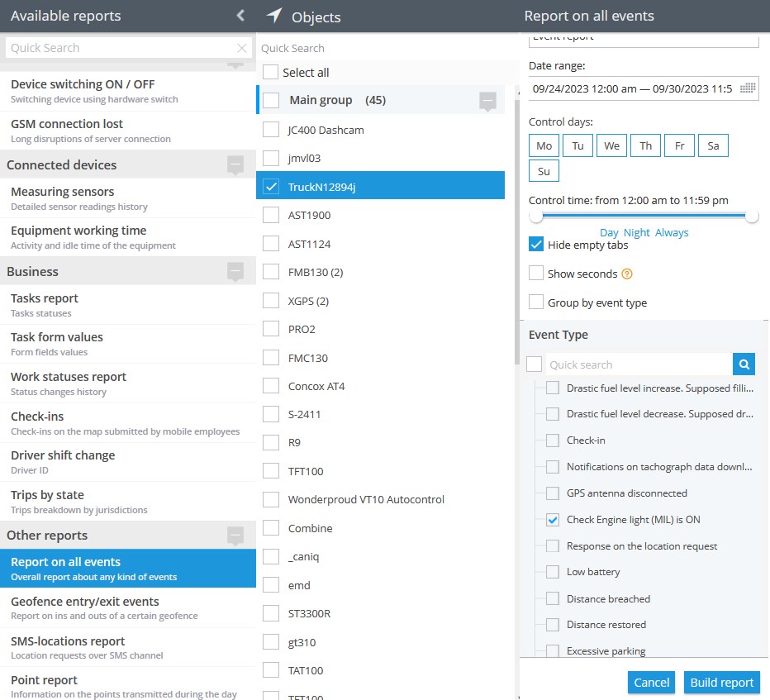
Task: Click the Show seconds help icon
Action: pos(626,274)
